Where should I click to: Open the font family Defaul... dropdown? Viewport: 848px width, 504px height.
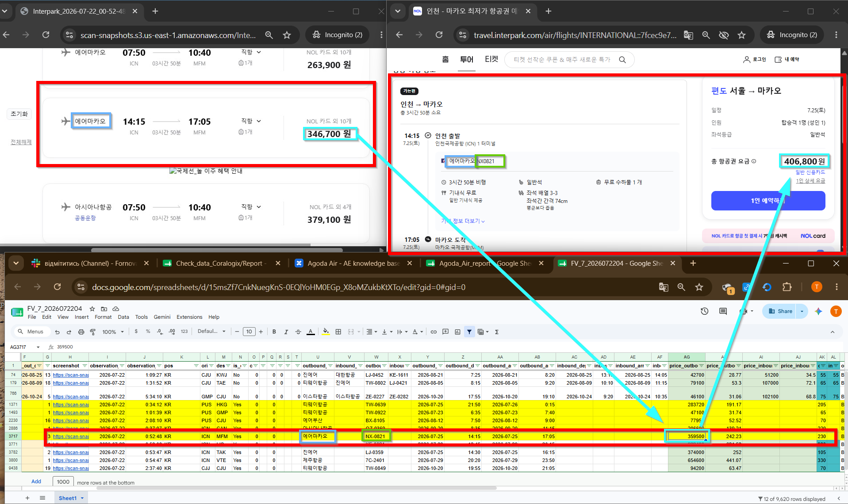(211, 332)
